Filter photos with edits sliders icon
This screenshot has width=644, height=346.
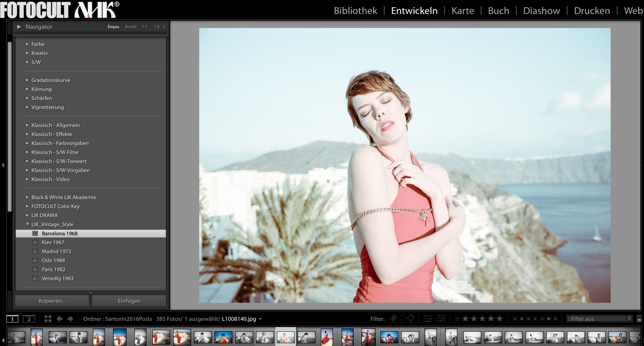[428, 319]
